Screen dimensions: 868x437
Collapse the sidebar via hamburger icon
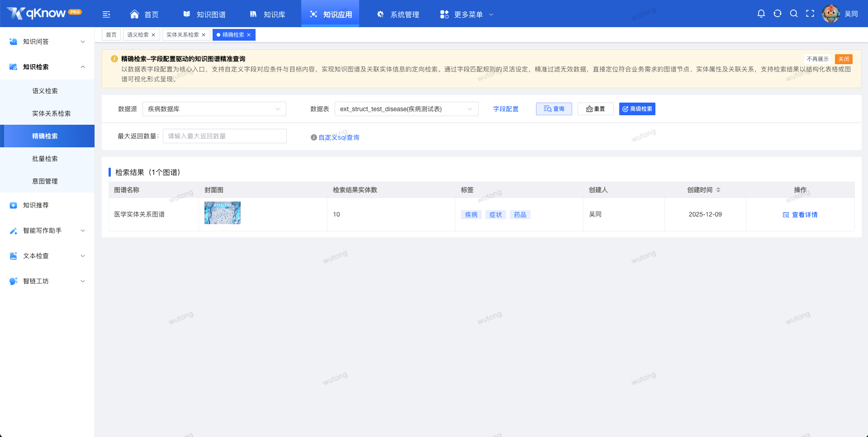coord(106,14)
